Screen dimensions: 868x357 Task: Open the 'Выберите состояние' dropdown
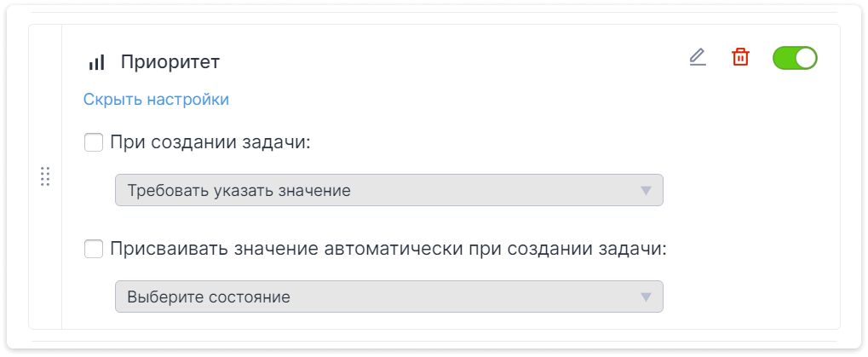pos(388,297)
